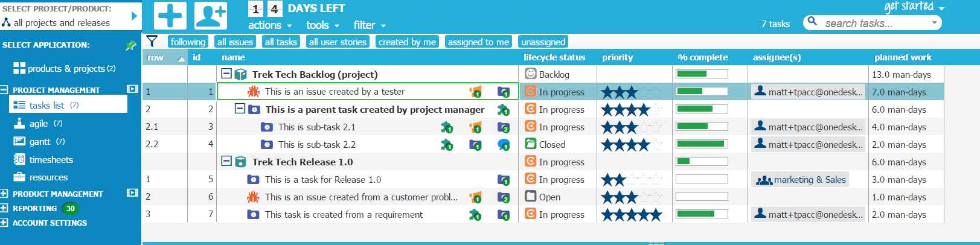Click the green pin icon by Select Application

click(130, 45)
